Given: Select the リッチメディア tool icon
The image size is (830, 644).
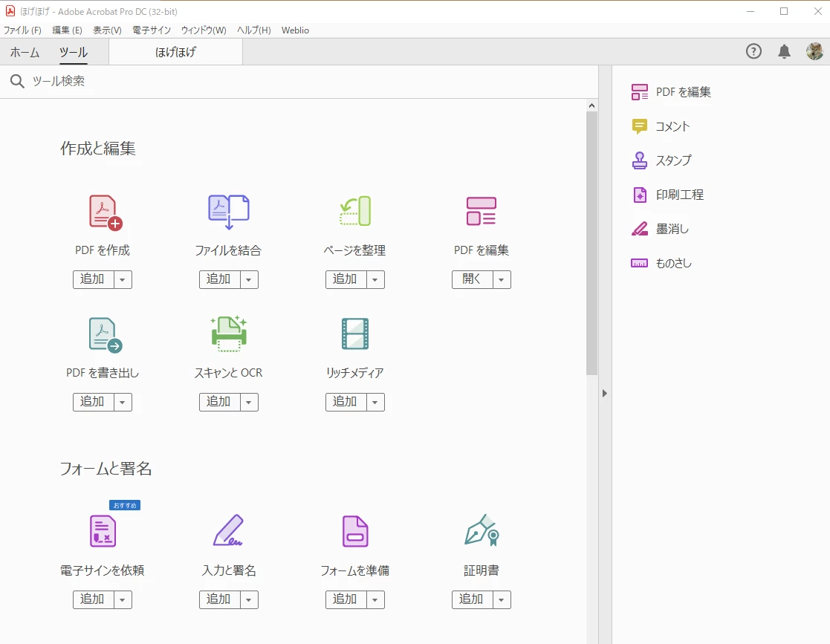Looking at the screenshot, I should [x=354, y=334].
